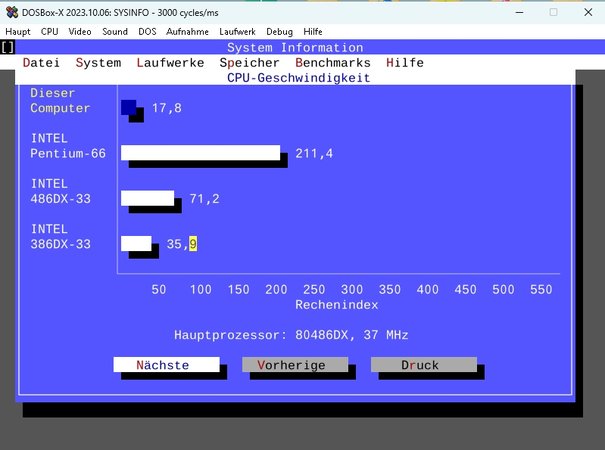Click the axis tick label 50
Screen dimensions: 605x450
(x=159, y=289)
